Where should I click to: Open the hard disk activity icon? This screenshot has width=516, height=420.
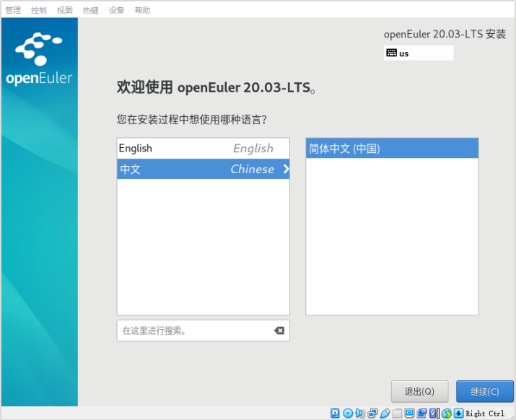point(335,413)
